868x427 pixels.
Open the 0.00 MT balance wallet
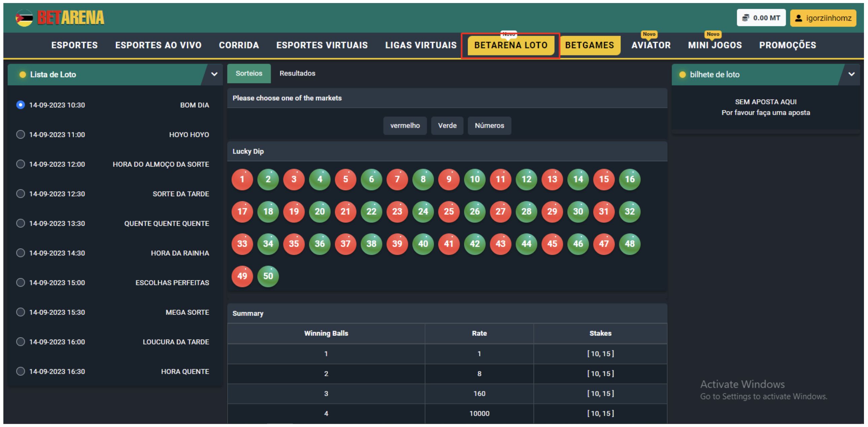click(x=761, y=18)
